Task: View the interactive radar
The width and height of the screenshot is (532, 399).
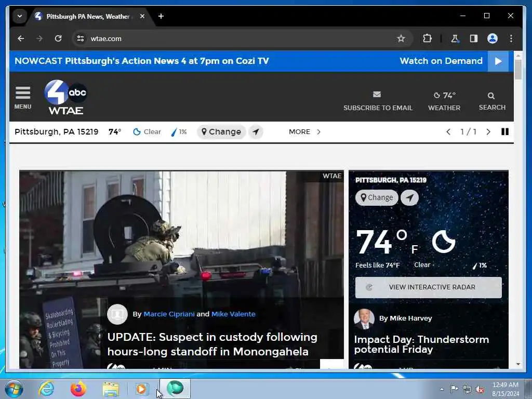Action: click(x=428, y=287)
